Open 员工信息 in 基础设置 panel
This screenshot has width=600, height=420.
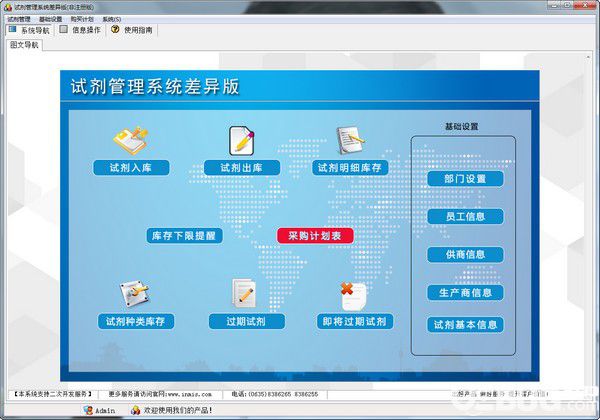click(x=465, y=217)
